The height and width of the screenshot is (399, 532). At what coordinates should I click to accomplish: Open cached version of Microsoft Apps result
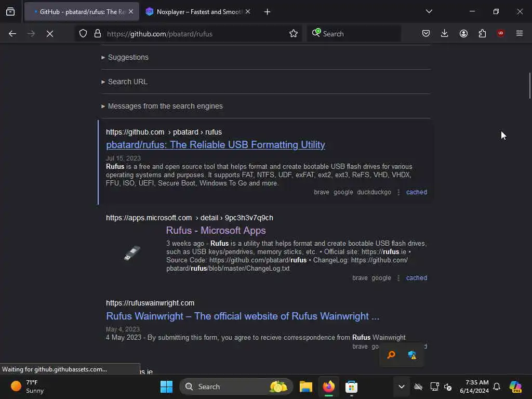pyautogui.click(x=417, y=278)
